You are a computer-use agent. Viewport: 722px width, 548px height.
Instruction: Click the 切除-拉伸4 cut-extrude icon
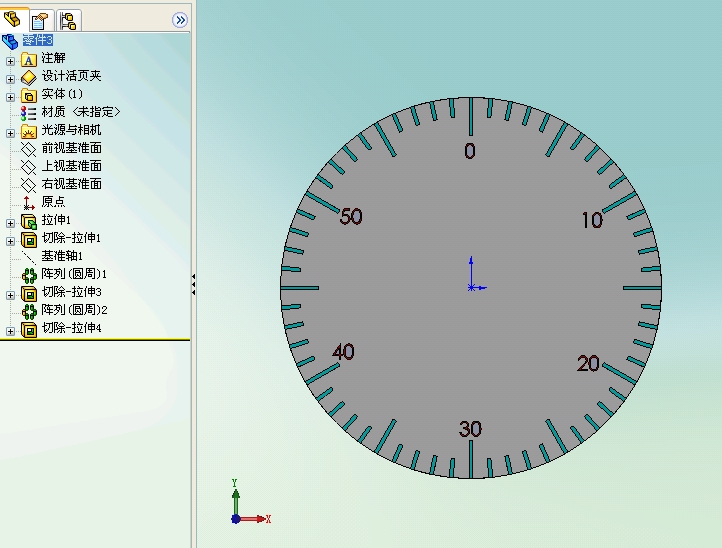(29, 330)
